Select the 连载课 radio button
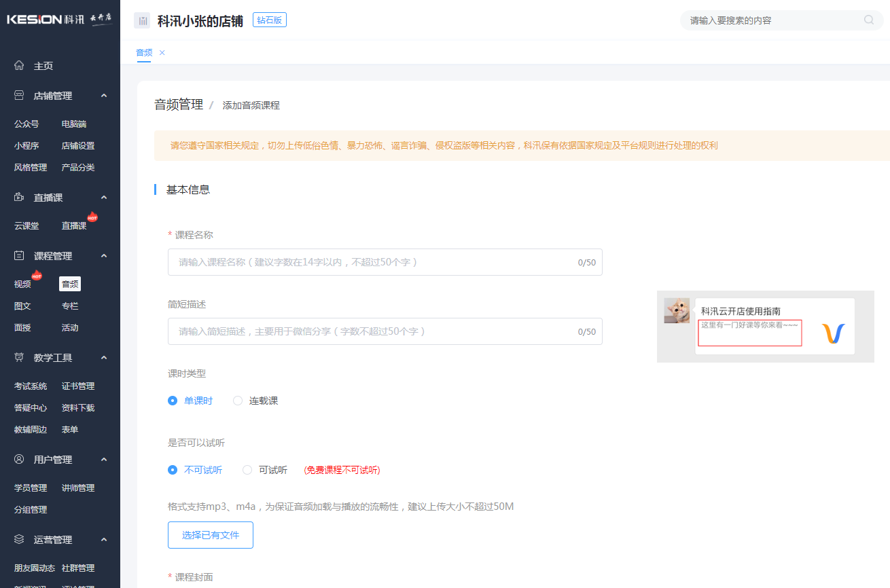Viewport: 890px width, 588px height. click(x=238, y=401)
